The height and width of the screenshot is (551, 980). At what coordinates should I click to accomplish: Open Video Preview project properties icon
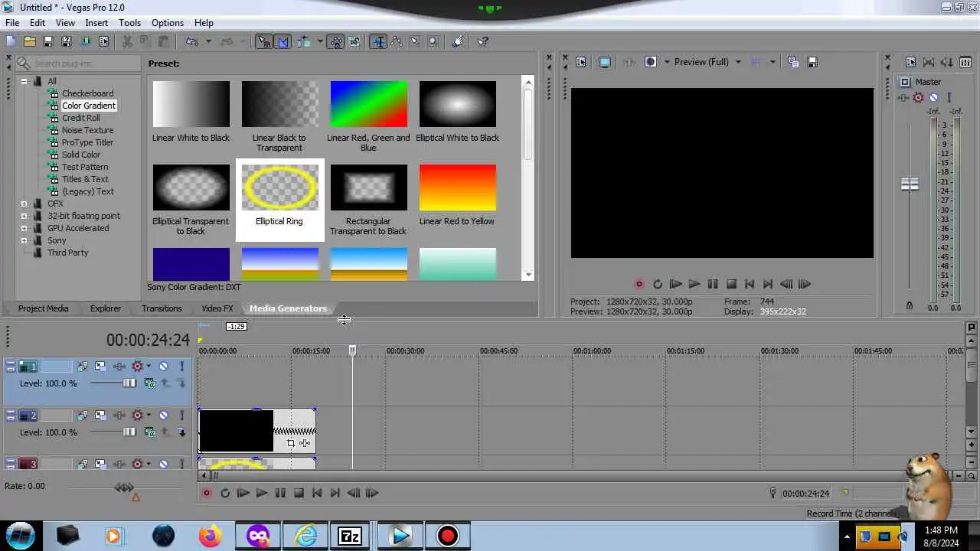(580, 62)
